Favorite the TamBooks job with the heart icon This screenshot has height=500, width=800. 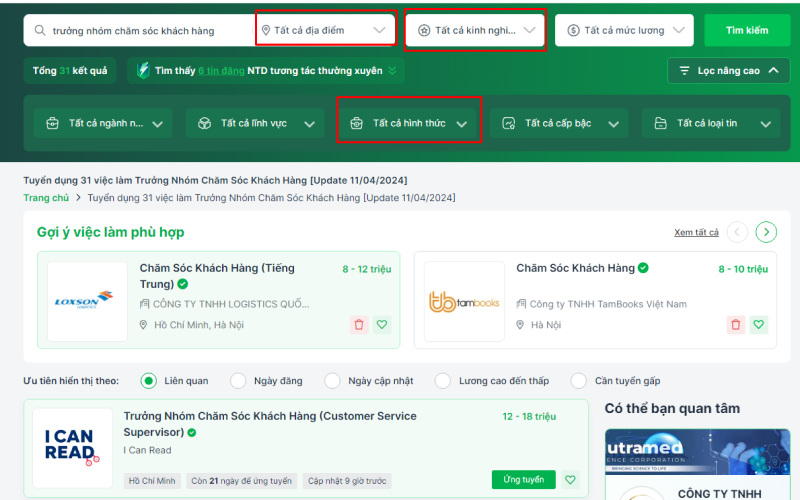pyautogui.click(x=759, y=324)
